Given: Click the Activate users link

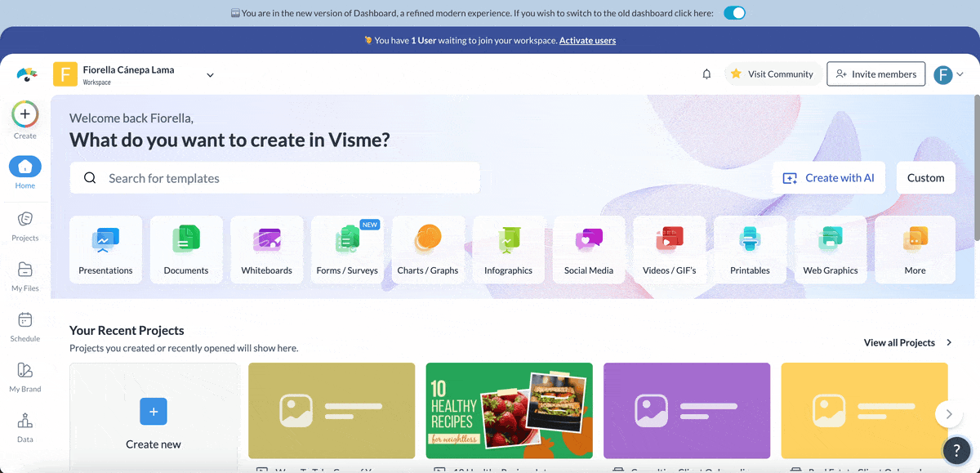Looking at the screenshot, I should pos(587,40).
